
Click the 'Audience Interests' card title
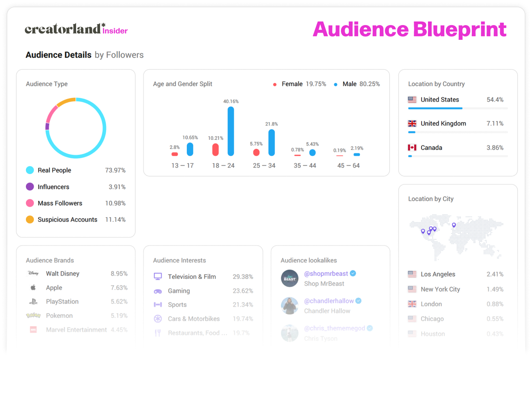coord(180,260)
